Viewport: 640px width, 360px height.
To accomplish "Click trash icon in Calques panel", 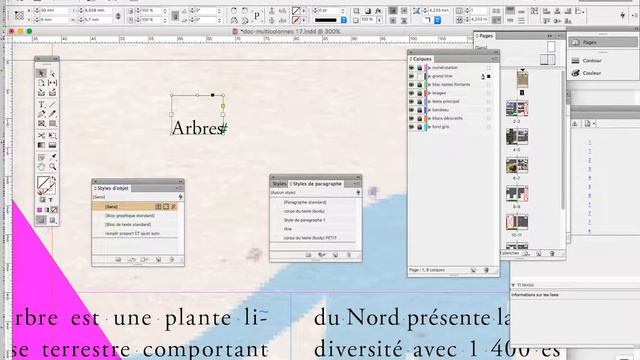I will [486, 270].
